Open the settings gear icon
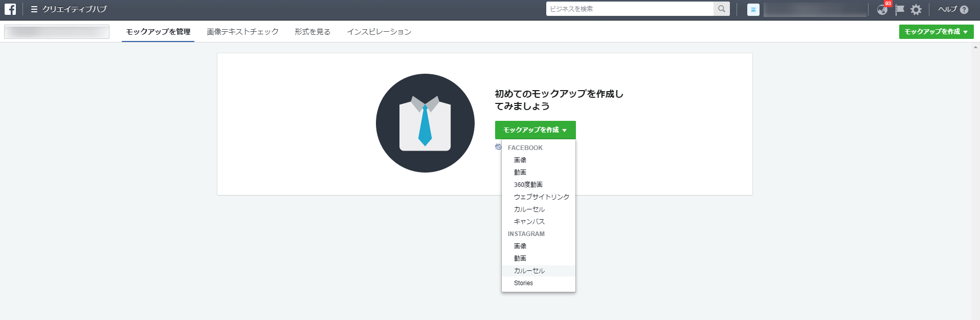The image size is (980, 320). point(916,9)
